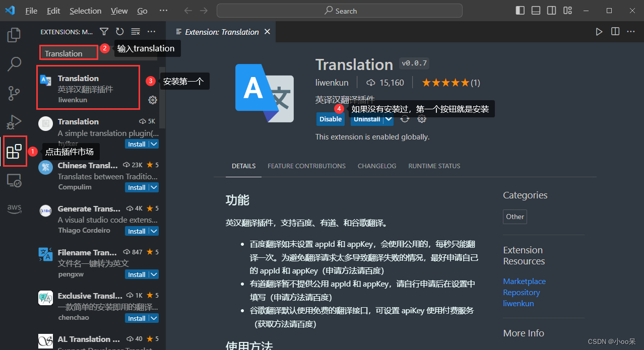The width and height of the screenshot is (644, 350).
Task: Go forward in navigation history
Action: (204, 11)
